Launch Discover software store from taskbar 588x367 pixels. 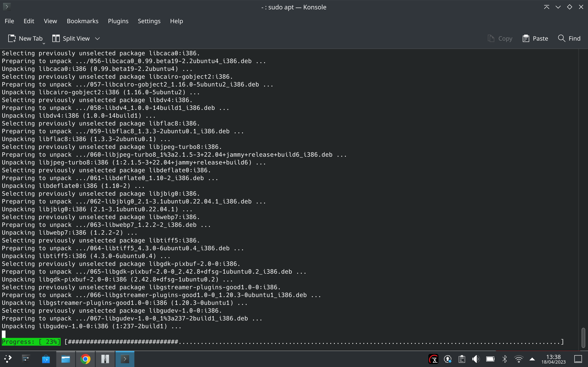tap(46, 359)
